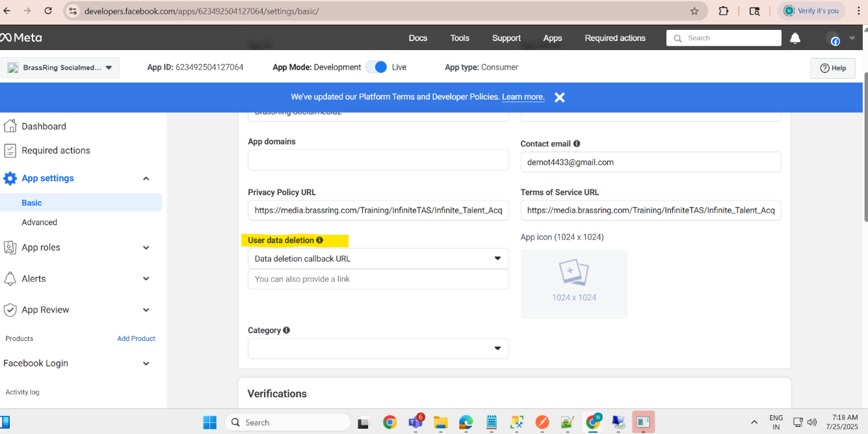
Task: Open the Support menu
Action: pos(506,38)
